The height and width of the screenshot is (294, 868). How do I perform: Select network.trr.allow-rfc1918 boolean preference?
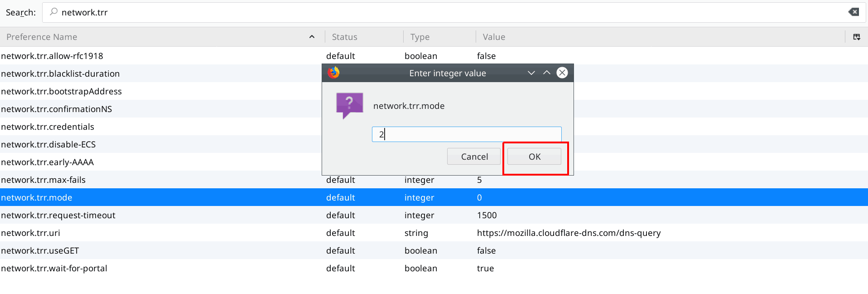click(434, 56)
